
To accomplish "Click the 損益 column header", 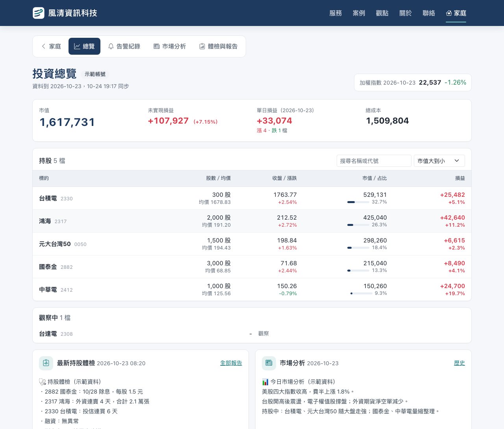I will click(x=460, y=178).
